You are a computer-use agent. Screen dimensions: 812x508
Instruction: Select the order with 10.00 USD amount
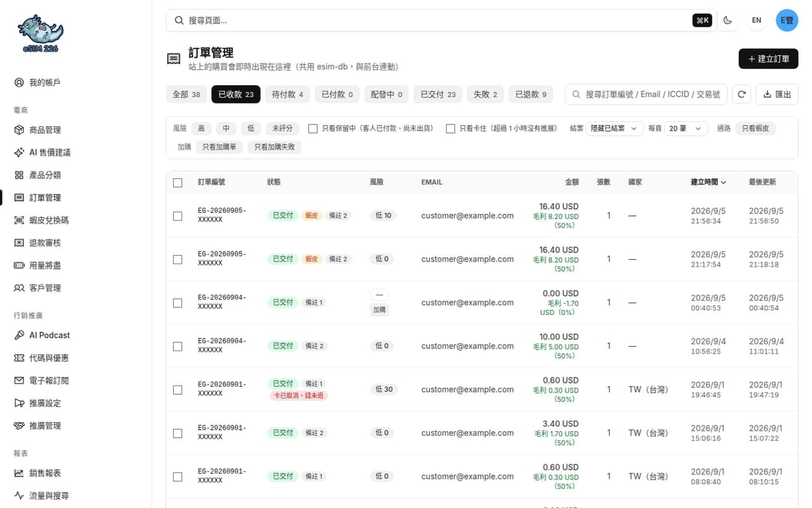tap(178, 346)
